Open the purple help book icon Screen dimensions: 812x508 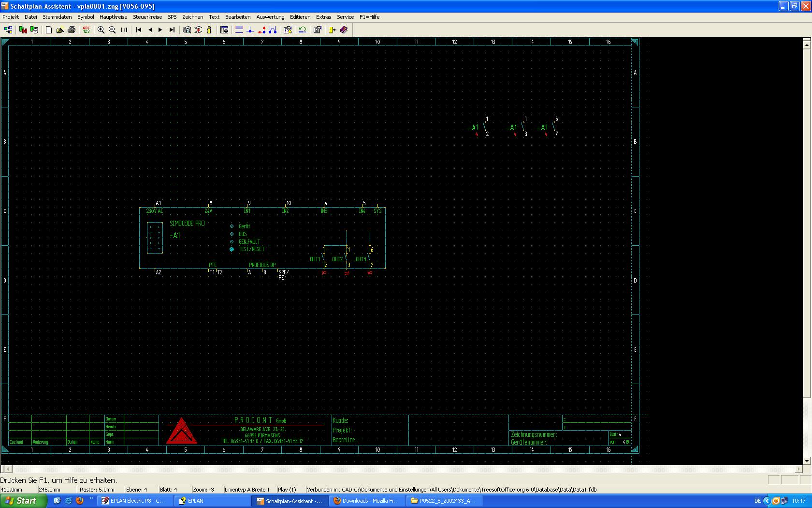(x=344, y=30)
